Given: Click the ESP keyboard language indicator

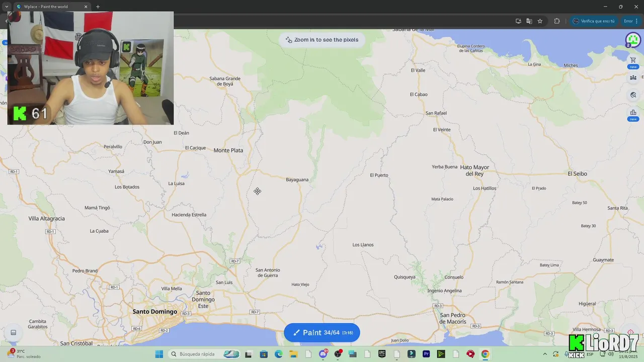Looking at the screenshot, I should click(590, 354).
